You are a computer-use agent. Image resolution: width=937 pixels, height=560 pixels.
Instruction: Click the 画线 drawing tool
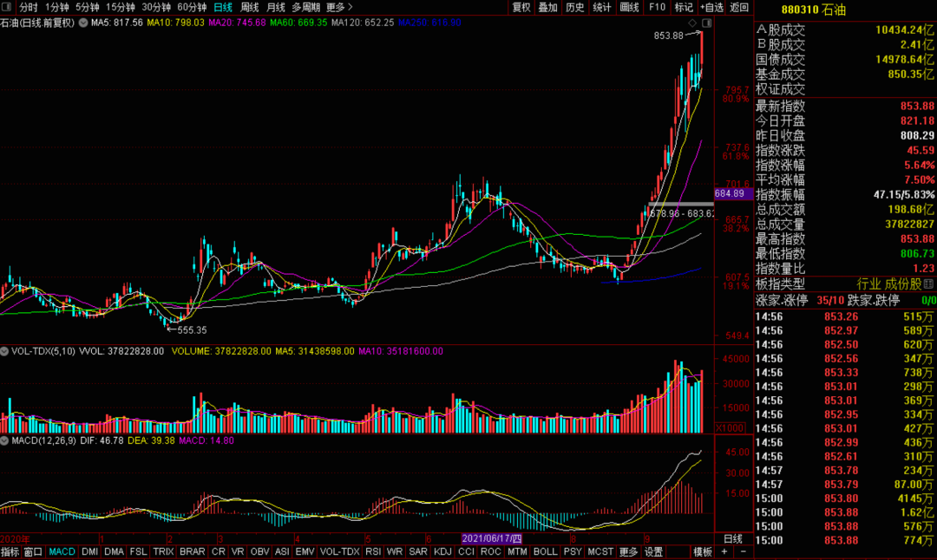(629, 7)
